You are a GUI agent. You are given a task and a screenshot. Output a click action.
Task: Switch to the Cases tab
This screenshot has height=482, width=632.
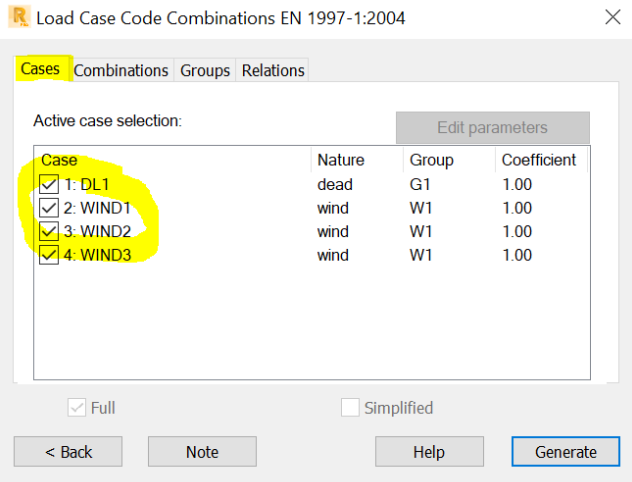41,70
